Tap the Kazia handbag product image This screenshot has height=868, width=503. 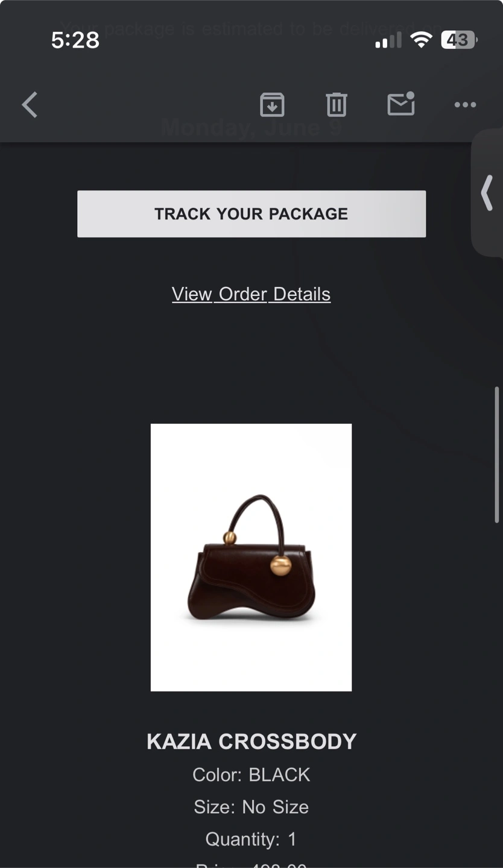click(x=251, y=558)
